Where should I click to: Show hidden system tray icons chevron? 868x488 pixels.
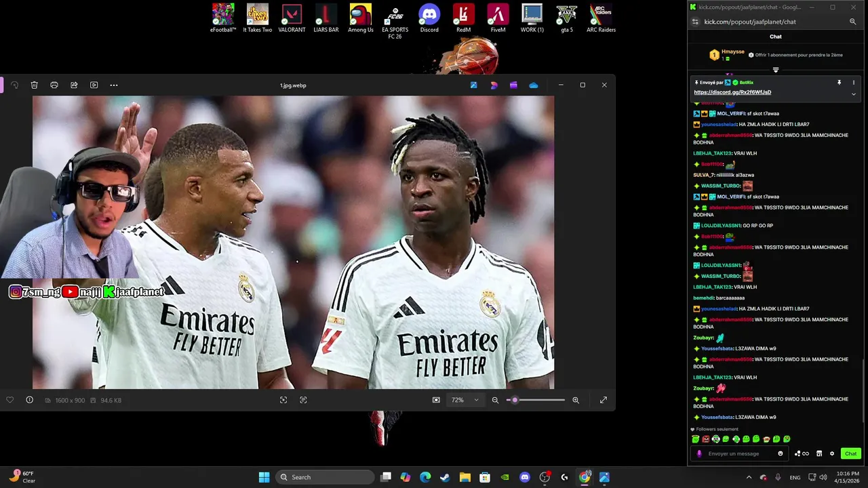tap(749, 477)
